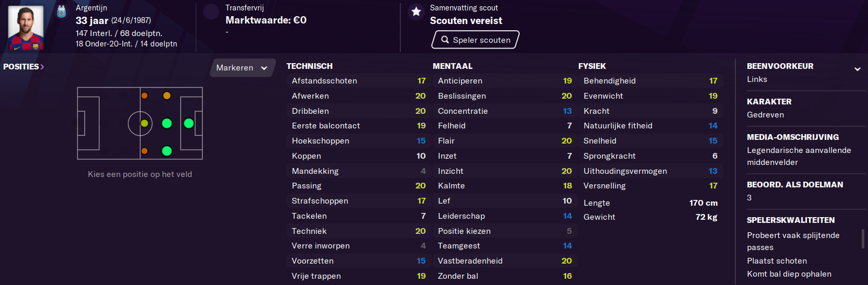
Task: Click the round transfer status icon by Transfervrij
Action: pos(211,11)
